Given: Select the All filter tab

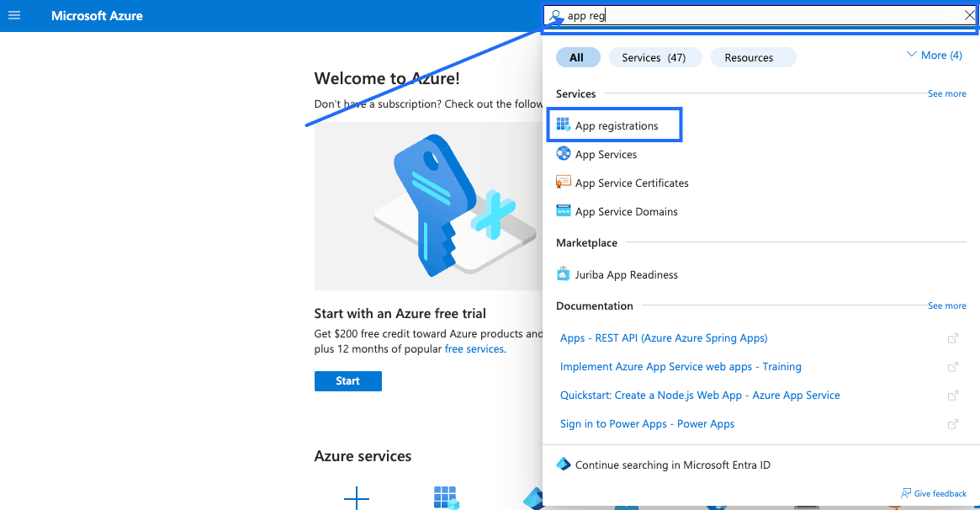Looking at the screenshot, I should pyautogui.click(x=577, y=57).
